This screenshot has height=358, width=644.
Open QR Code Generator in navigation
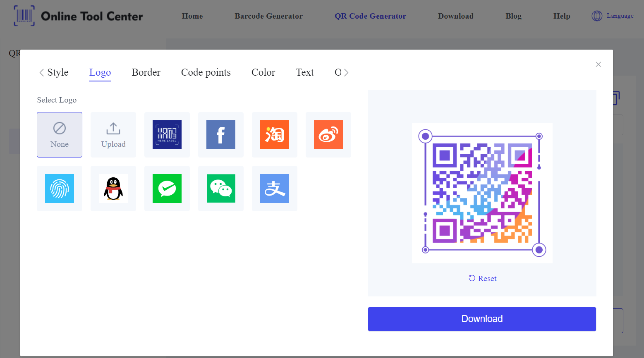coord(371,16)
